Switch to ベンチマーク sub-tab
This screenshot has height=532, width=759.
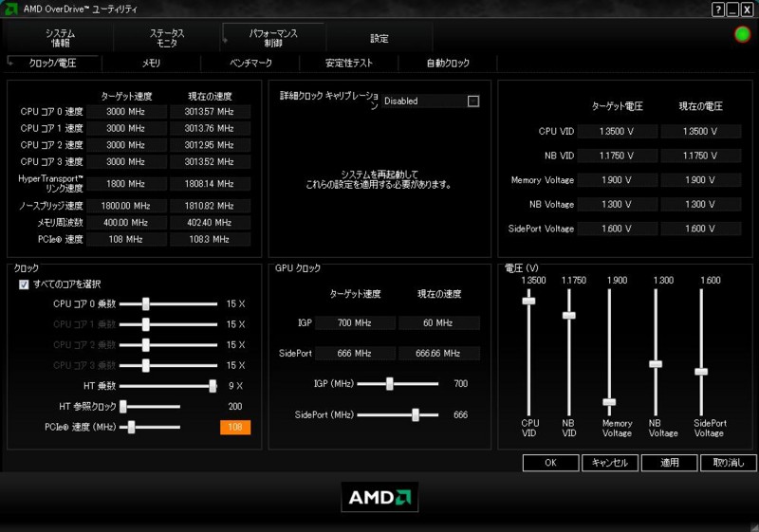250,63
